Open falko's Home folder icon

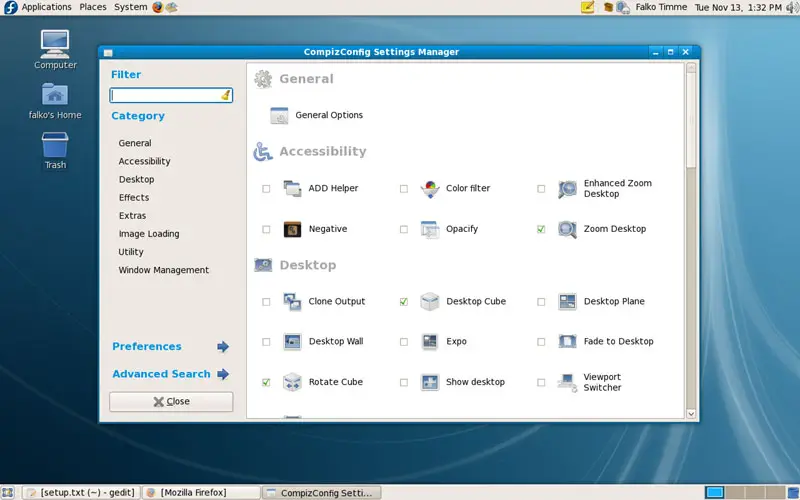point(55,94)
